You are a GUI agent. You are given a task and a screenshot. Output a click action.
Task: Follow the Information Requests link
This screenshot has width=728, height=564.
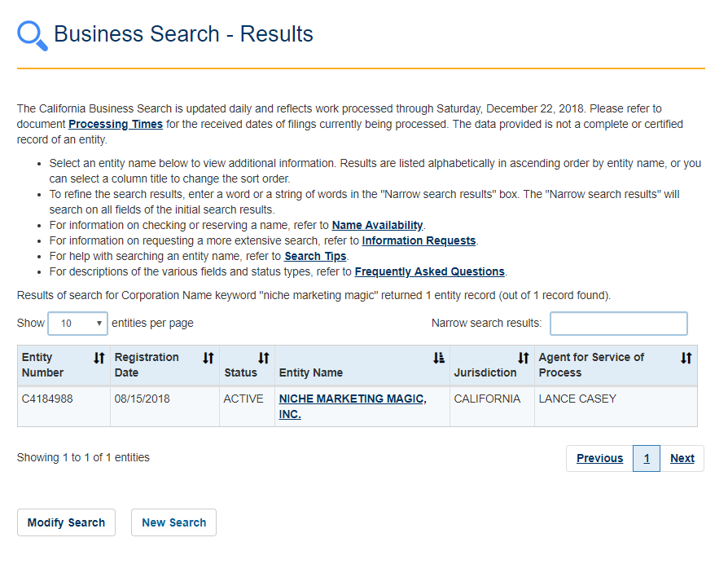pyautogui.click(x=419, y=240)
